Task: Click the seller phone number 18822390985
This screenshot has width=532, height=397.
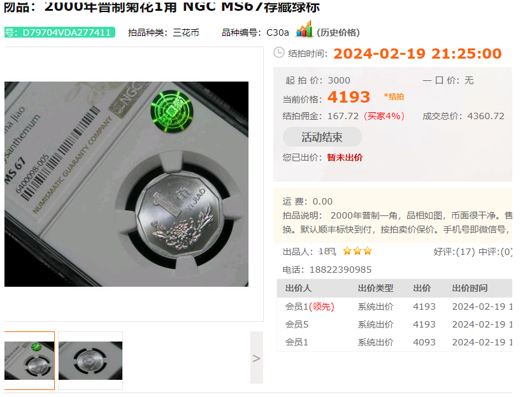Action: point(340,270)
